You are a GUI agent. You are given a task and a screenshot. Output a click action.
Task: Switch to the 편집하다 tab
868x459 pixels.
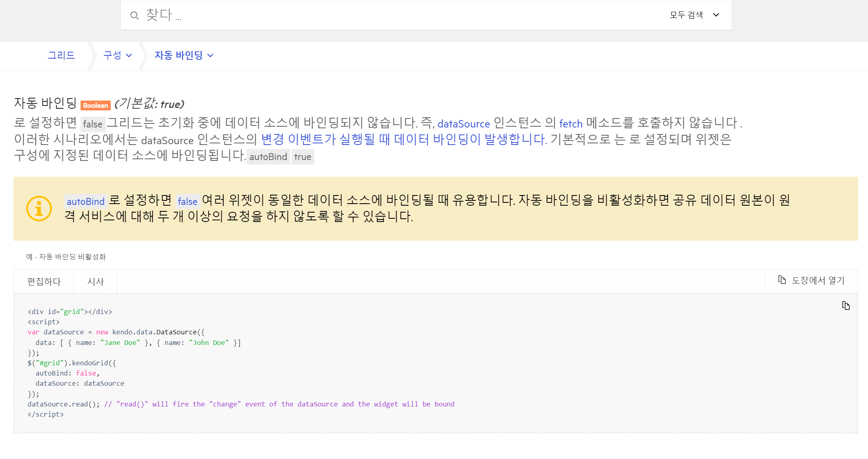[44, 281]
